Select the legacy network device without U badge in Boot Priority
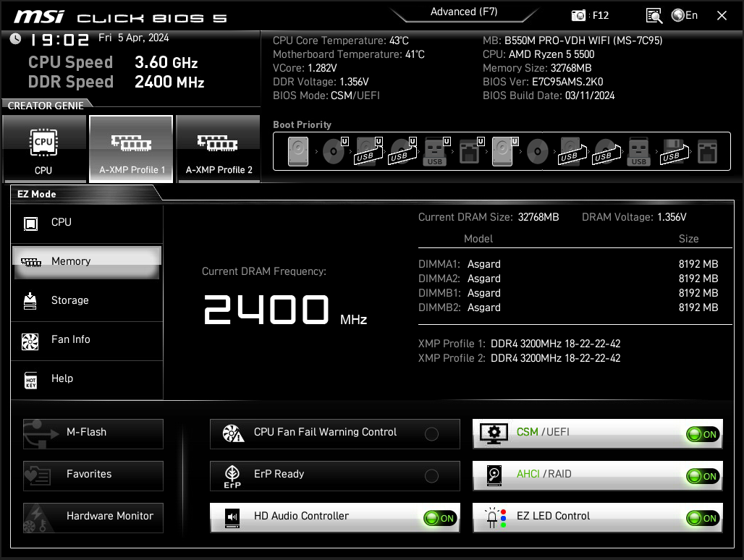The height and width of the screenshot is (560, 744). pos(707,152)
